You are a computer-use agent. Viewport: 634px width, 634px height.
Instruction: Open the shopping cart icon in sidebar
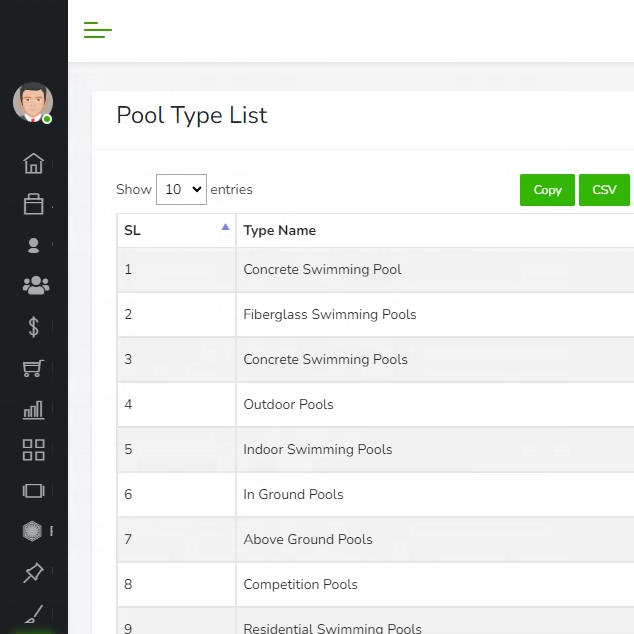tap(34, 368)
